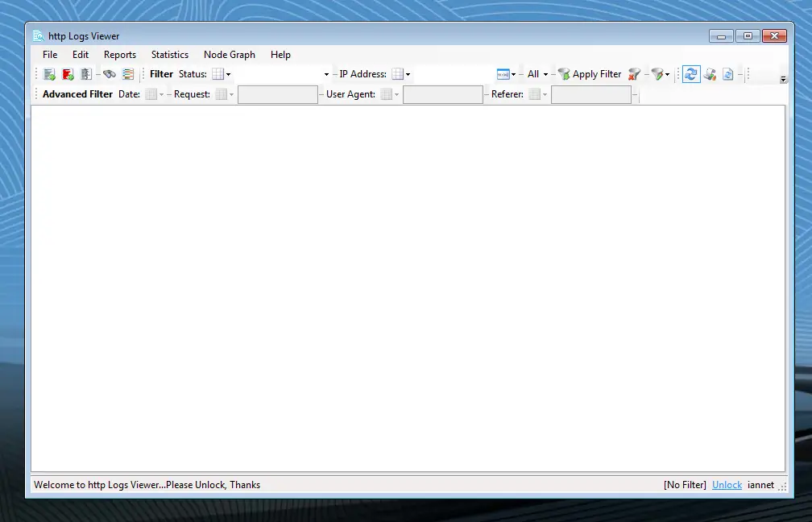
Task: Click the colored list Reports icon
Action: click(x=128, y=73)
